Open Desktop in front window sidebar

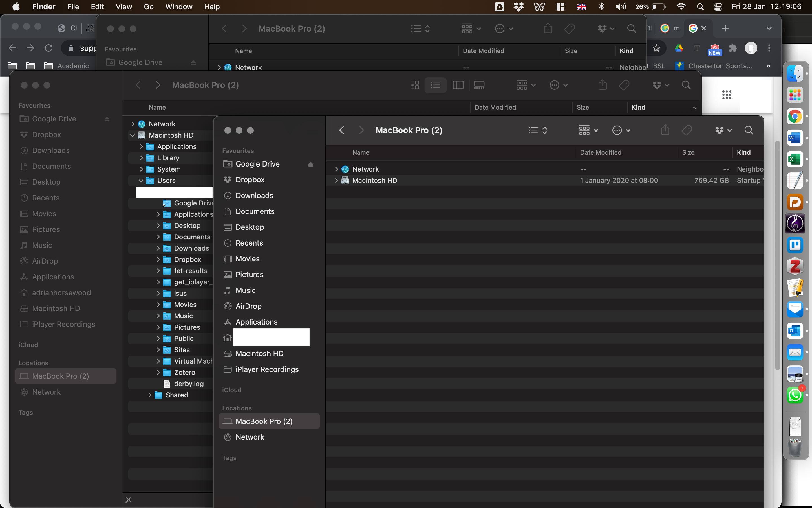(x=250, y=227)
